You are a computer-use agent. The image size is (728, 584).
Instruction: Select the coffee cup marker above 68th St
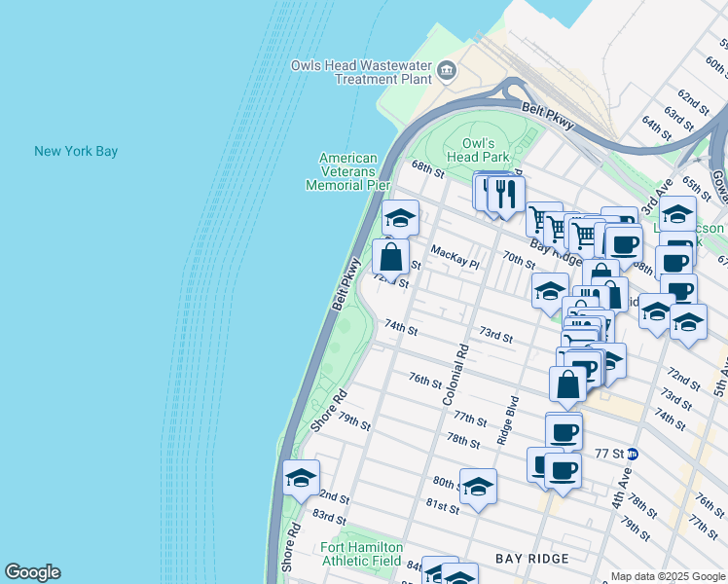pos(624,243)
